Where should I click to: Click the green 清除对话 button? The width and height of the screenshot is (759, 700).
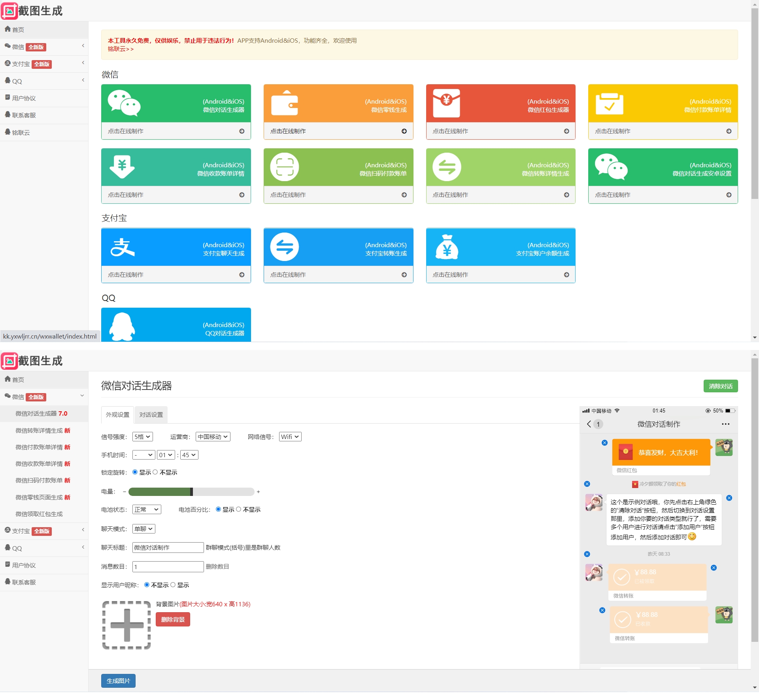pyautogui.click(x=720, y=386)
